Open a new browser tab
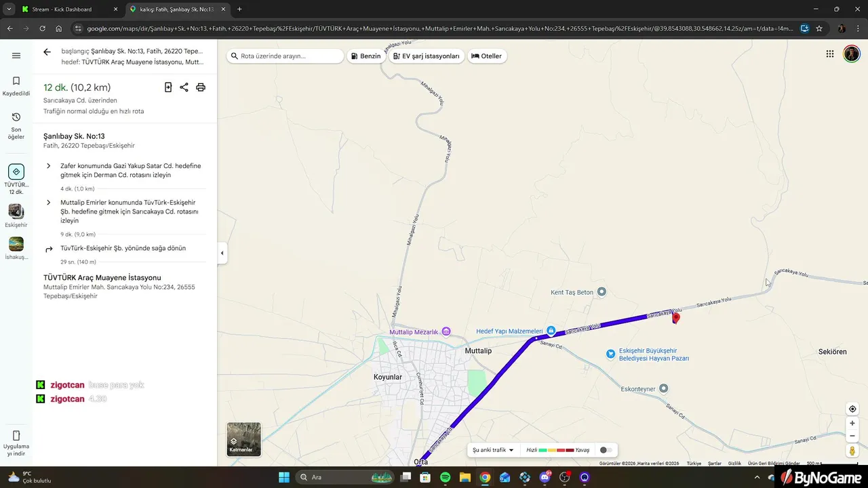The height and width of the screenshot is (488, 868). tap(239, 9)
